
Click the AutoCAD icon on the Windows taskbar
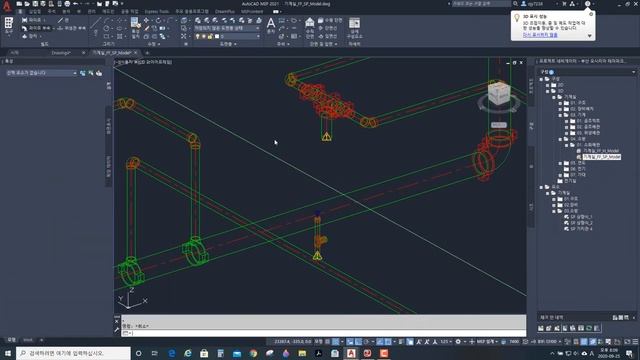click(351, 353)
